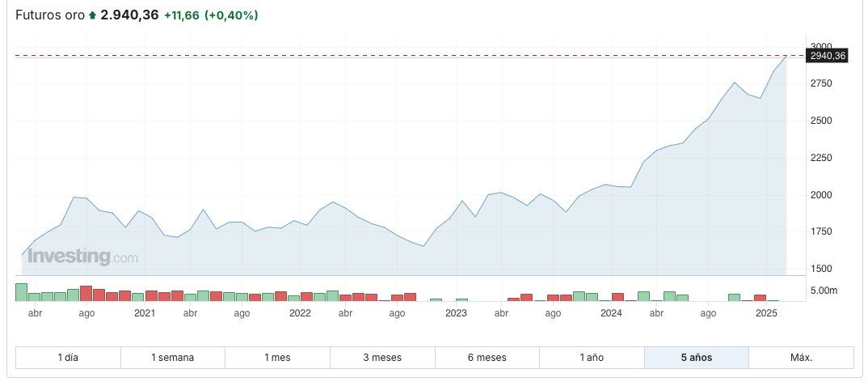Viewport: 868px width, 386px height.
Task: Choose the 1 mes range tab
Action: coord(277,358)
